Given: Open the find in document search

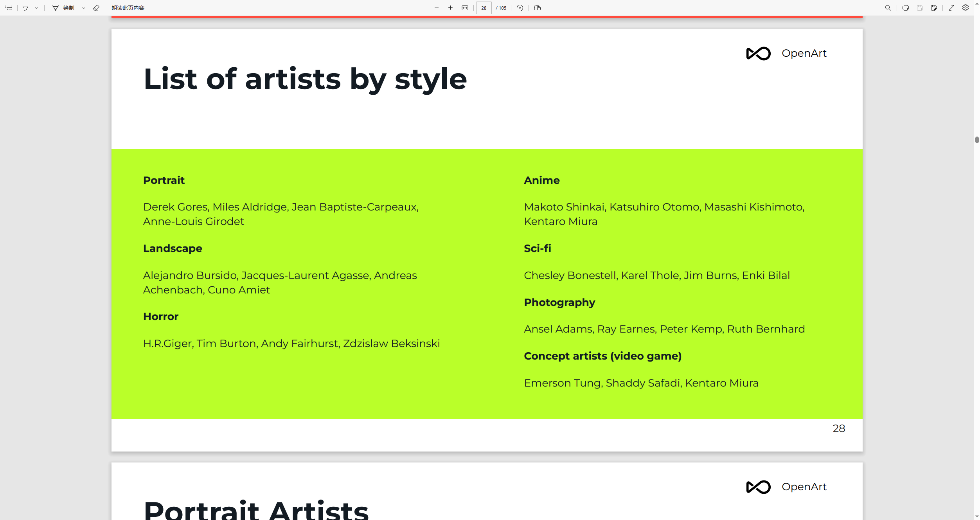Looking at the screenshot, I should (x=888, y=8).
